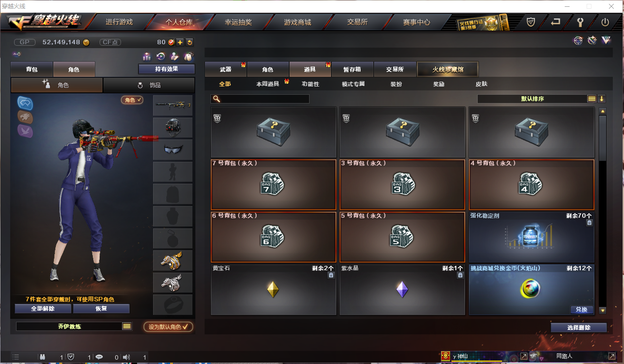
Task: Open the 火线珍藏馆 tab
Action: 448,69
